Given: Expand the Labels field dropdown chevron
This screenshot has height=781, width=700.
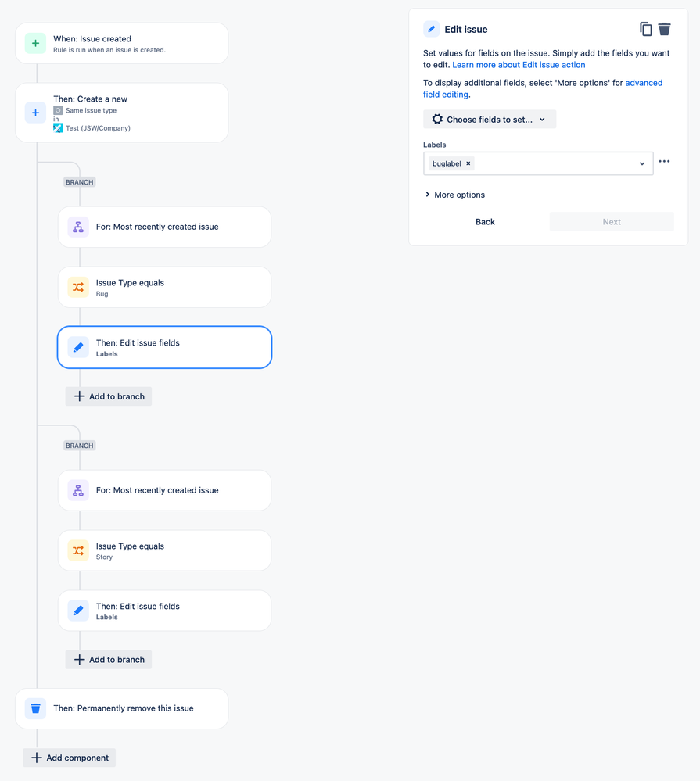Looking at the screenshot, I should click(642, 163).
